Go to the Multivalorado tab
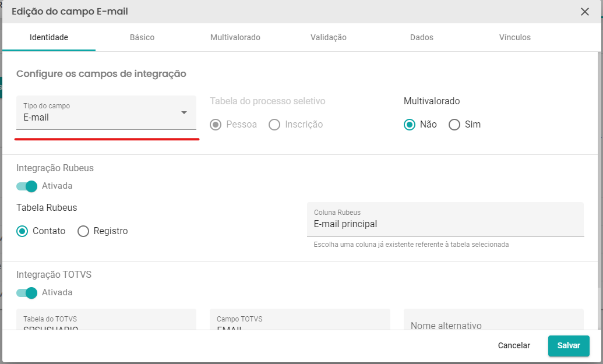Screen dimensions: 603x364 (x=235, y=37)
